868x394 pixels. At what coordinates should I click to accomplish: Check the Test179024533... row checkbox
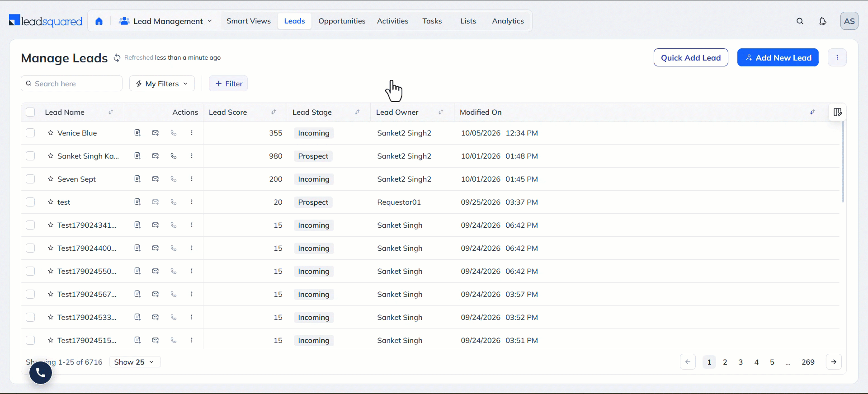coord(30,317)
